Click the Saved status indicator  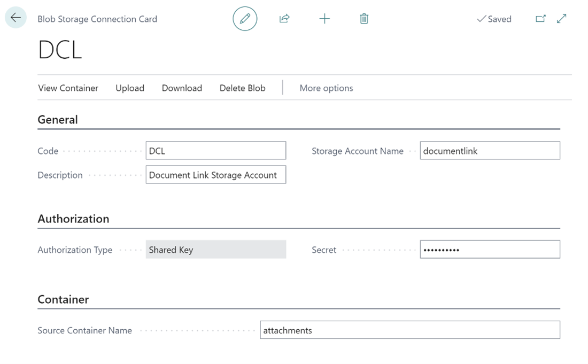494,19
